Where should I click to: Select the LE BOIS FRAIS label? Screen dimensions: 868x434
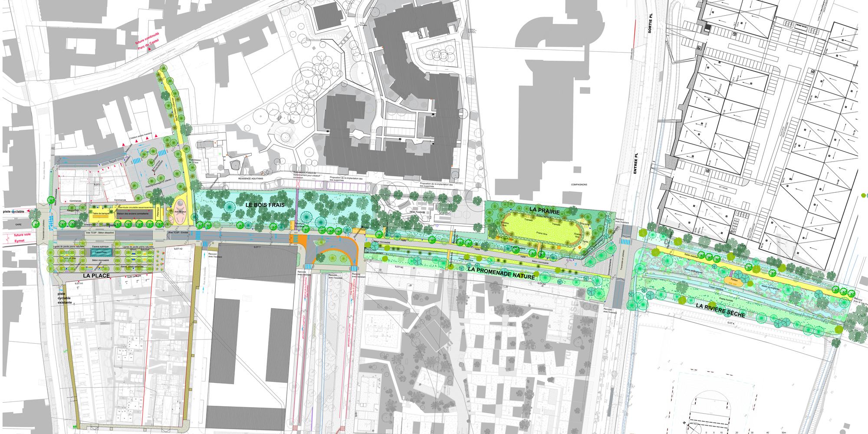click(265, 205)
